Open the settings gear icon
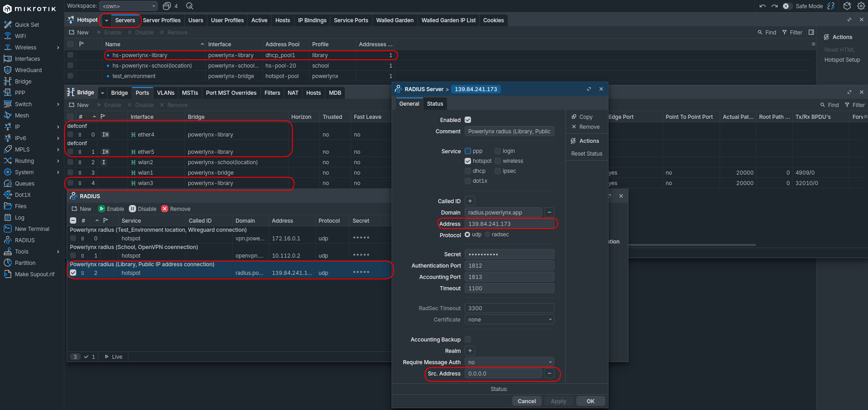Screen dimensions: 868x410 pyautogui.click(x=861, y=6)
